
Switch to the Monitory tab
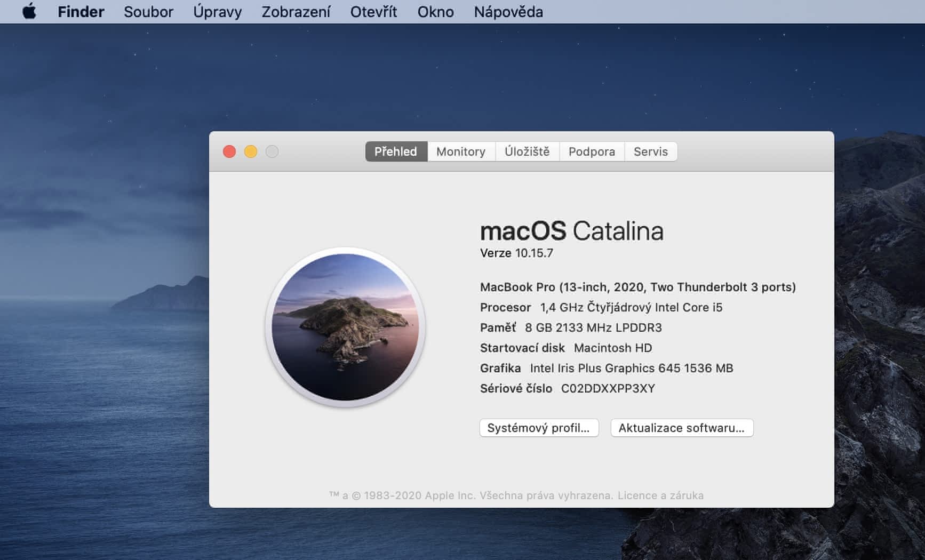(x=461, y=151)
